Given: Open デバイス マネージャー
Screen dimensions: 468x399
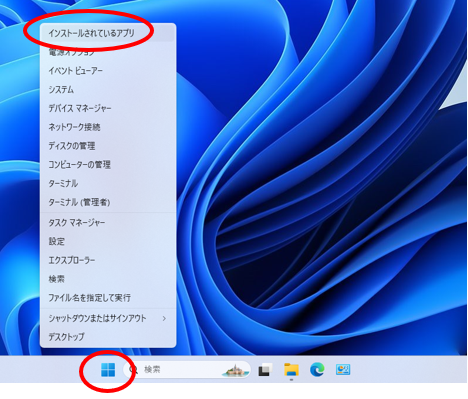Looking at the screenshot, I should 108,108.
